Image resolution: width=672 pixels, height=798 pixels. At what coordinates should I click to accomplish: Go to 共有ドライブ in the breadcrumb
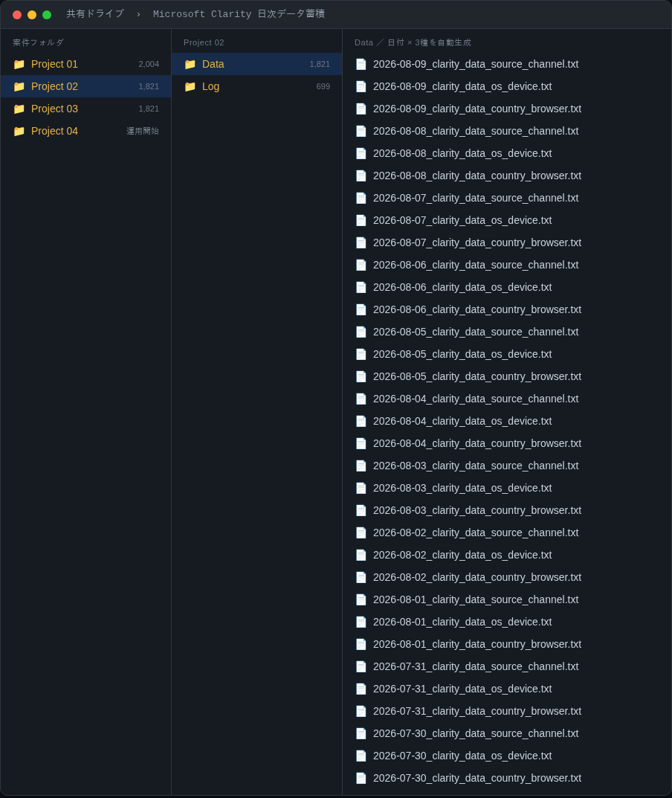(x=95, y=13)
